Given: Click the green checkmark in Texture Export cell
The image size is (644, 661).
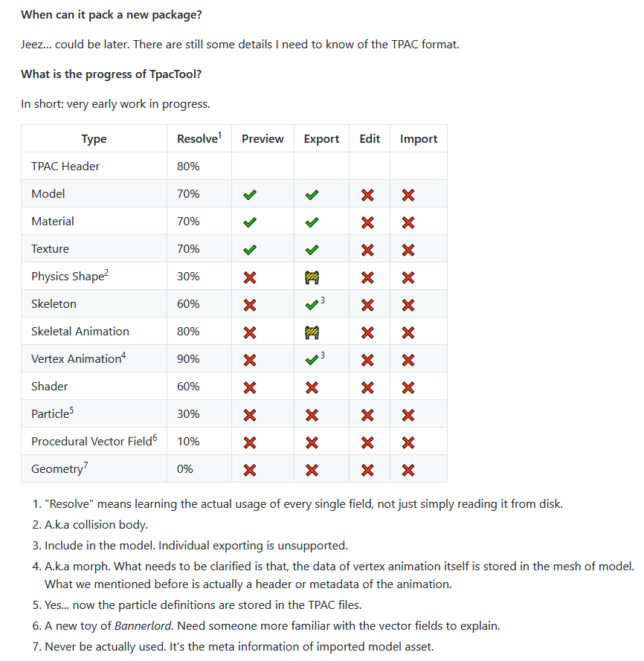Looking at the screenshot, I should pos(312,250).
